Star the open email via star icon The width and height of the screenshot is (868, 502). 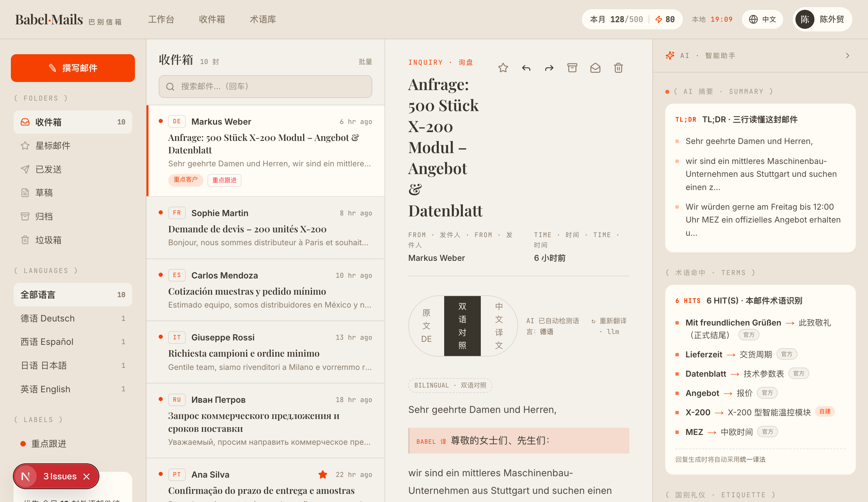click(503, 68)
